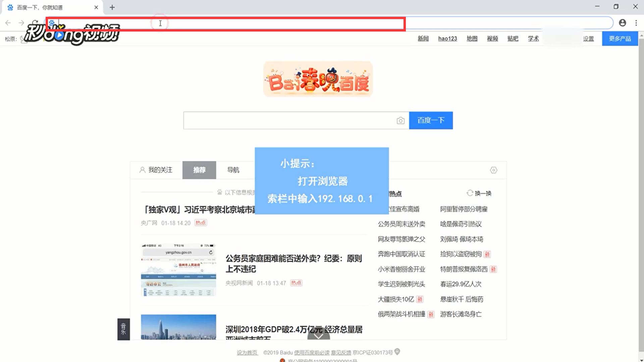Viewport: 644px width, 362px height.
Task: Open hot topic 游客长滩岛身亡
Action: tap(461, 314)
